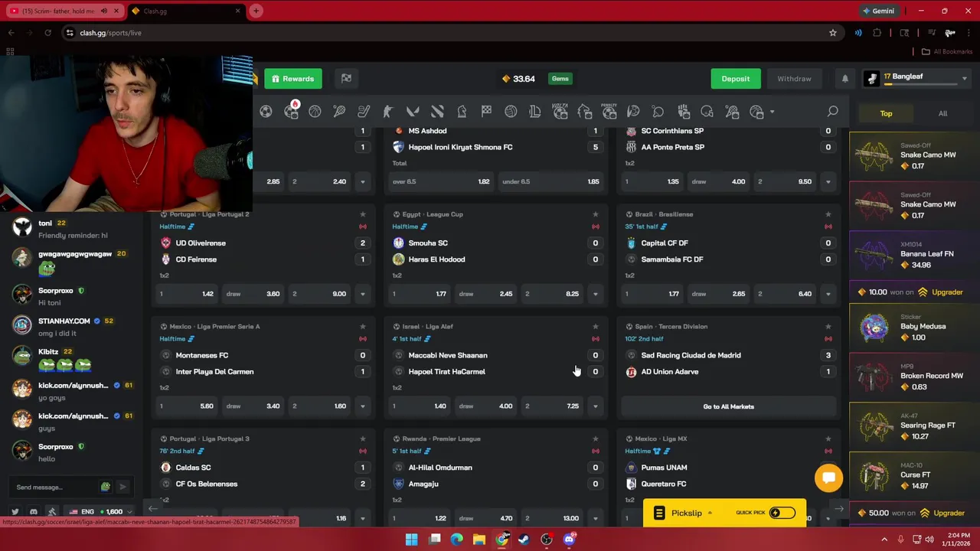Select the boxing fist sport icon
The width and height of the screenshot is (980, 551).
(682, 112)
